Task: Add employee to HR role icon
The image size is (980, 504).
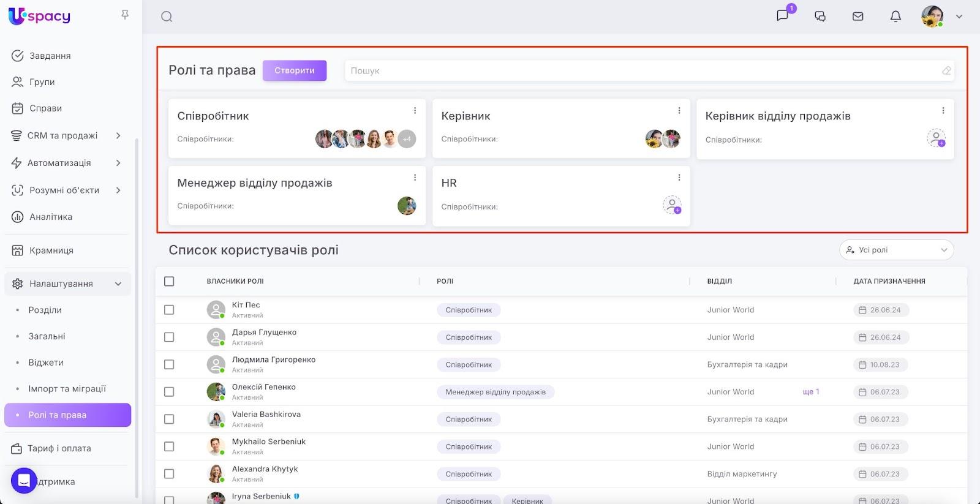Action: tap(672, 205)
